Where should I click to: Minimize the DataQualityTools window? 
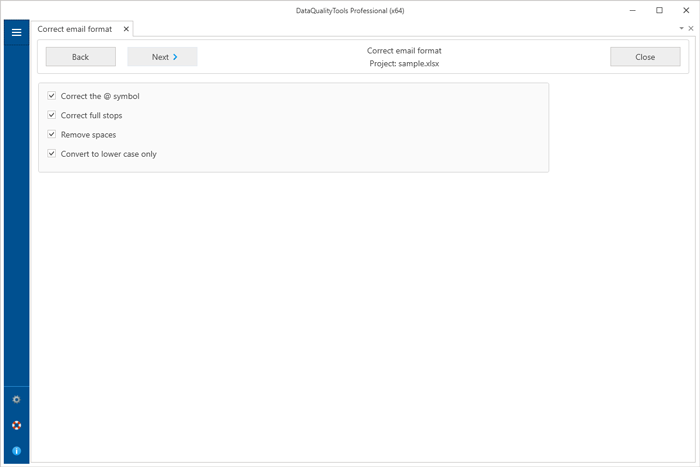tap(633, 10)
